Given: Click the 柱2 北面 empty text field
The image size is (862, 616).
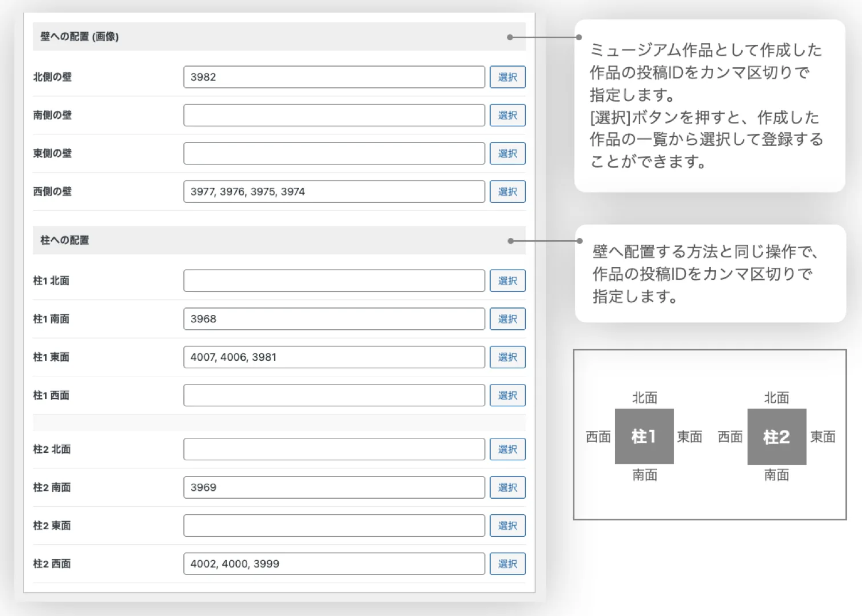Looking at the screenshot, I should 334,449.
